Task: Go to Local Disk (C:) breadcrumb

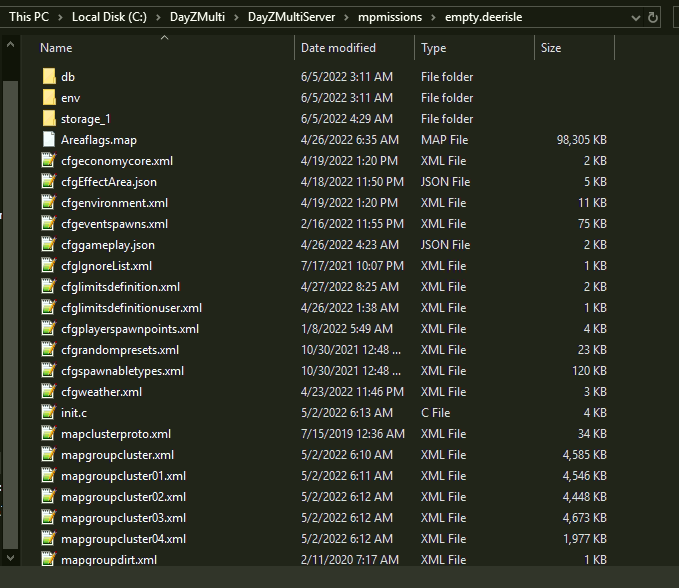Action: coord(109,17)
